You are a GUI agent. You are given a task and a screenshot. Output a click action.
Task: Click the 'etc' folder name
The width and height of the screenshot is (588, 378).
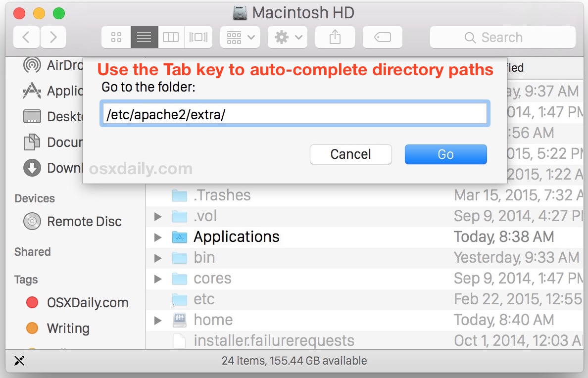204,299
